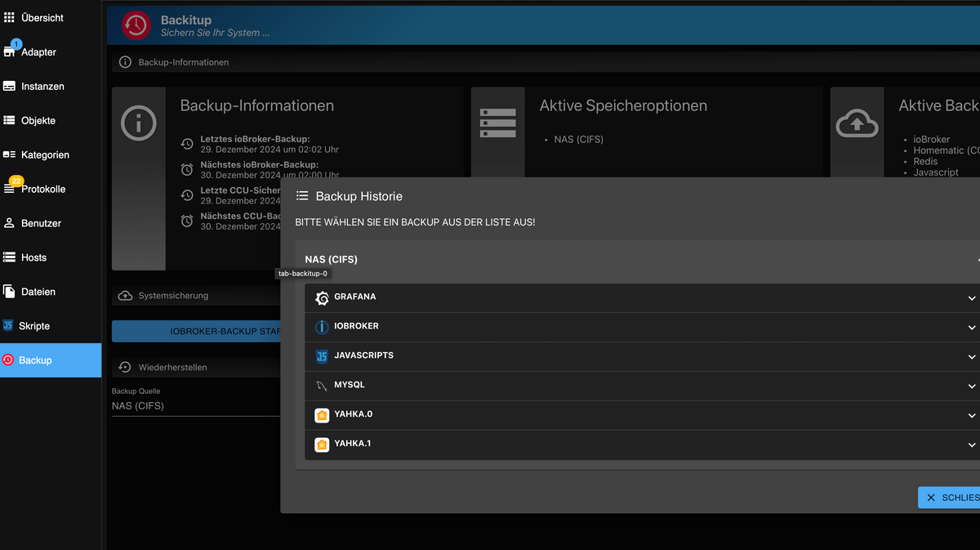The image size is (980, 550).
Task: Click the alarm icon beside Nächstes CCU-Backup
Action: (187, 221)
